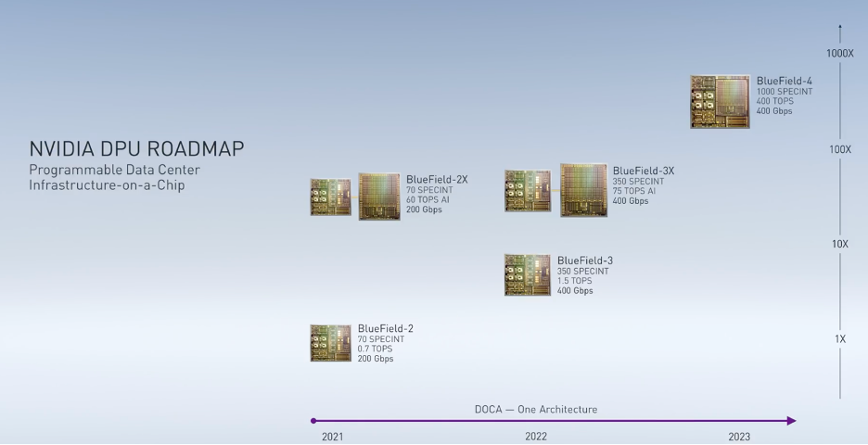
Task: Click '350 SPECINT' under BlueField-3
Action: pyautogui.click(x=583, y=272)
